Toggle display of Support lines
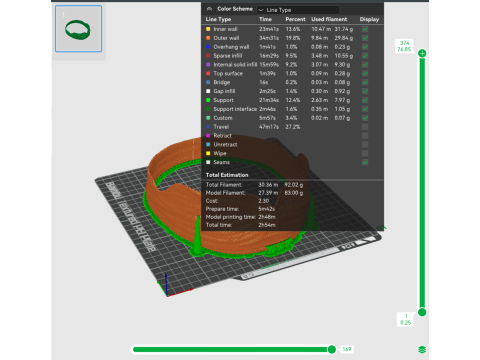Image resolution: width=480 pixels, height=360 pixels. click(x=365, y=100)
